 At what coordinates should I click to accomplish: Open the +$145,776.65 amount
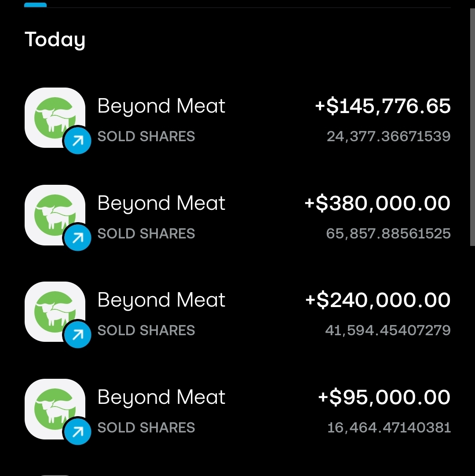tap(383, 106)
